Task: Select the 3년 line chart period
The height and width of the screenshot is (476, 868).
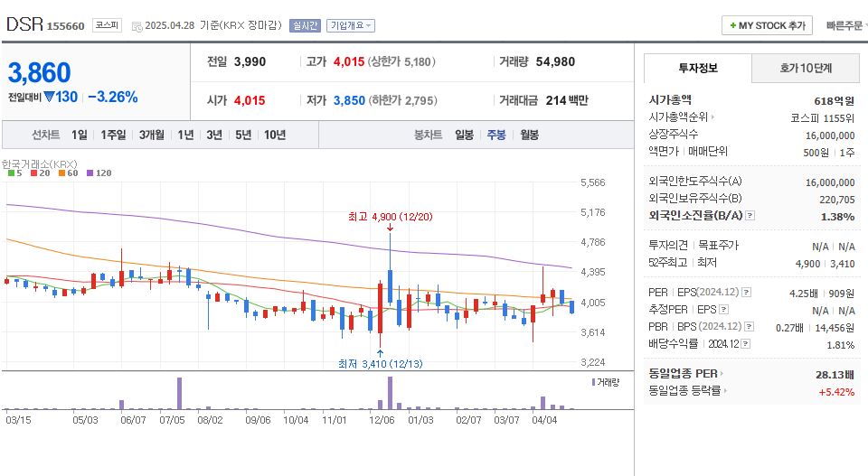Action: (214, 135)
